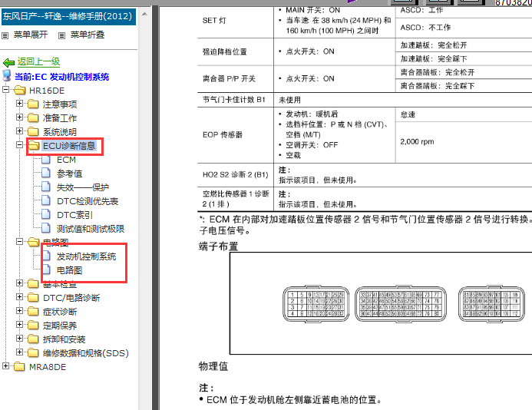Image resolution: width=532 pixels, height=410 pixels.
Task: Click the DTC检测优先表 document icon
Action: click(46, 200)
